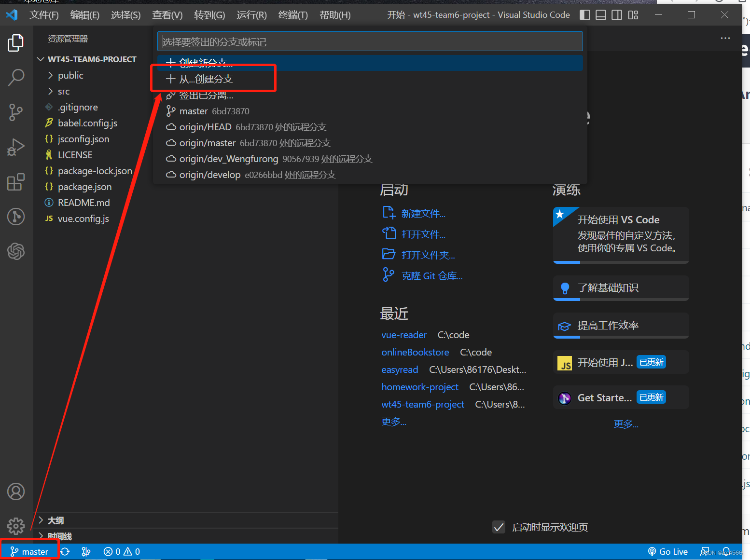This screenshot has width=750, height=560.
Task: Select 创建新分支 option in quick pick
Action: (x=370, y=63)
